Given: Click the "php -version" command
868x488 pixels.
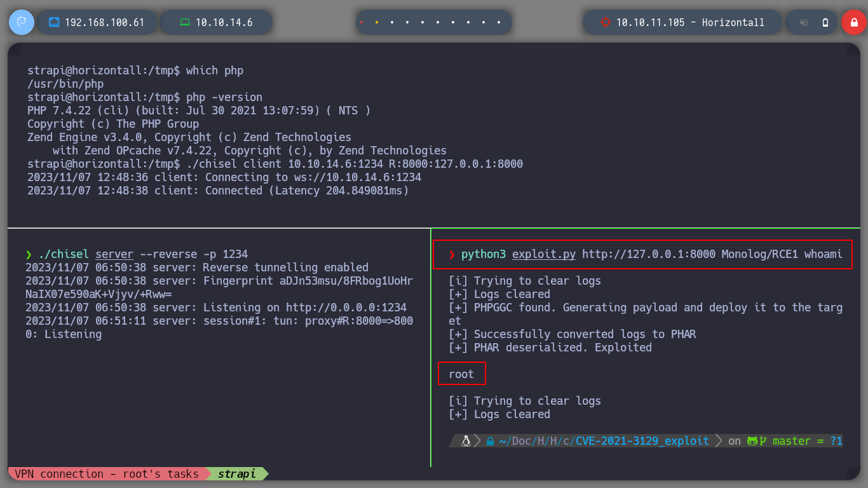Looking at the screenshot, I should (x=224, y=97).
